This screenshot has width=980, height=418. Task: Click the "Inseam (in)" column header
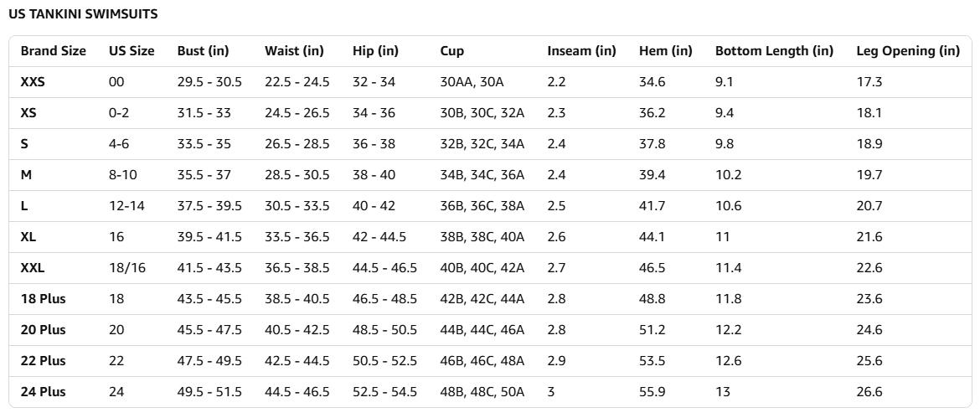point(581,51)
